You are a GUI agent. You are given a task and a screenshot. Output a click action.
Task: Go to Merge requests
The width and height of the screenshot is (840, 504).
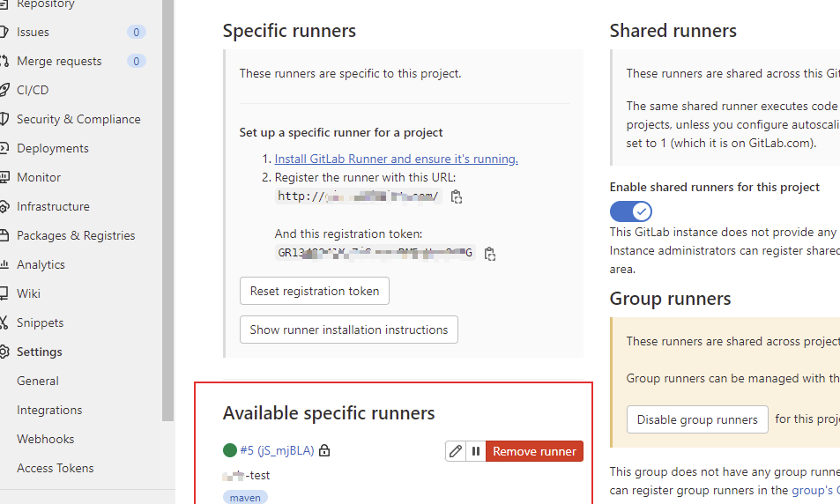pyautogui.click(x=59, y=61)
